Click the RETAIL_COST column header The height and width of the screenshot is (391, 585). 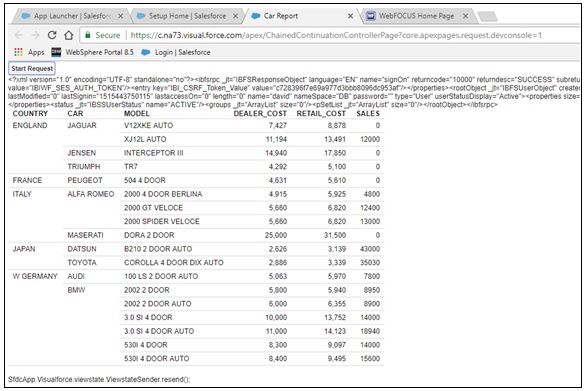(321, 113)
